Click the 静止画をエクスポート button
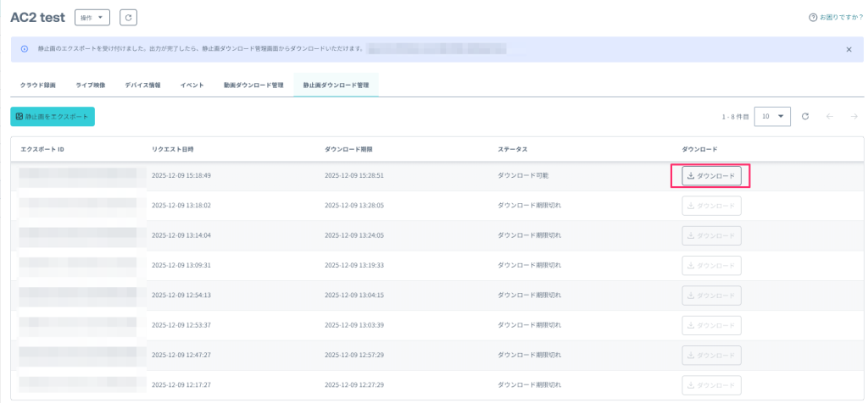The width and height of the screenshot is (868, 403). [53, 117]
